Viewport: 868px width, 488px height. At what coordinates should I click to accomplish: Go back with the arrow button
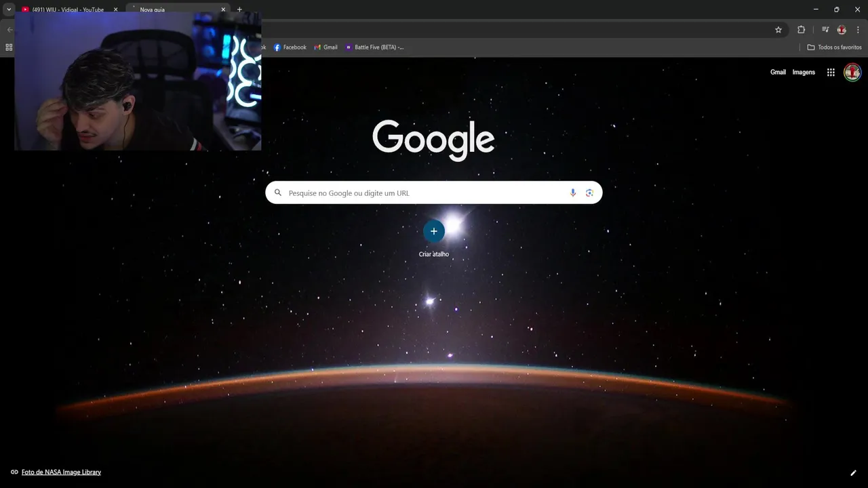click(x=9, y=30)
